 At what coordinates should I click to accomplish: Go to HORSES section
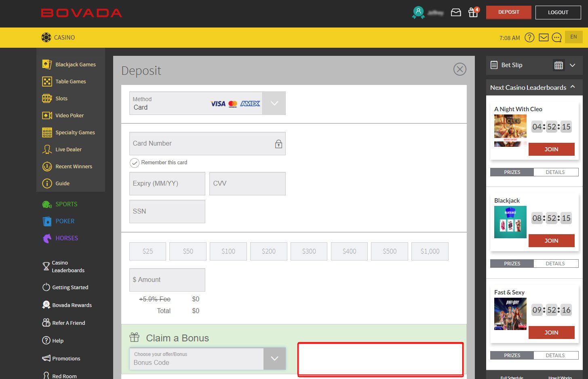(67, 238)
